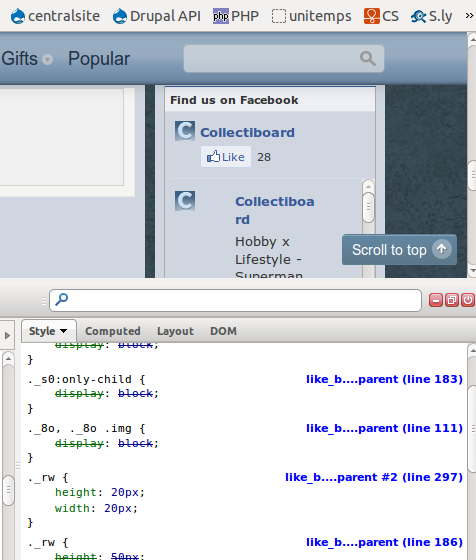The width and height of the screenshot is (476, 560).
Task: Click the Facebook widget scrollbar up arrow
Action: tap(368, 186)
